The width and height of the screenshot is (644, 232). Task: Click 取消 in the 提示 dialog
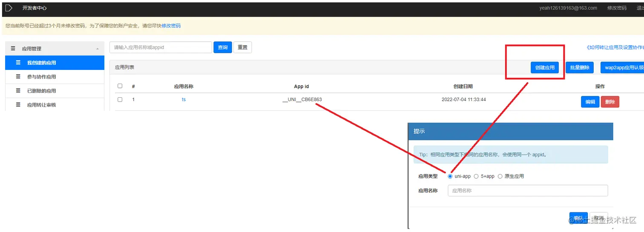pos(599,218)
